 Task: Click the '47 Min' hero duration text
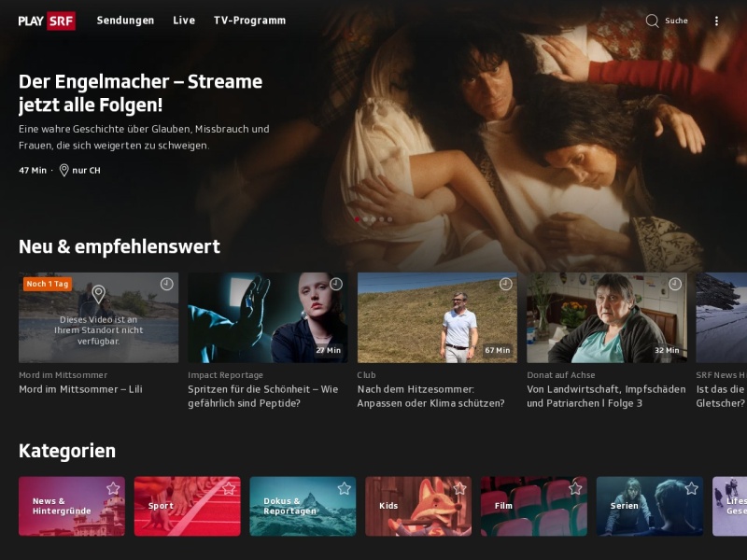(x=33, y=170)
